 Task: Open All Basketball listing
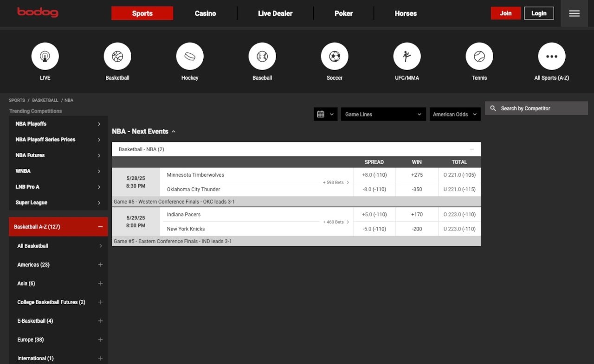58,246
